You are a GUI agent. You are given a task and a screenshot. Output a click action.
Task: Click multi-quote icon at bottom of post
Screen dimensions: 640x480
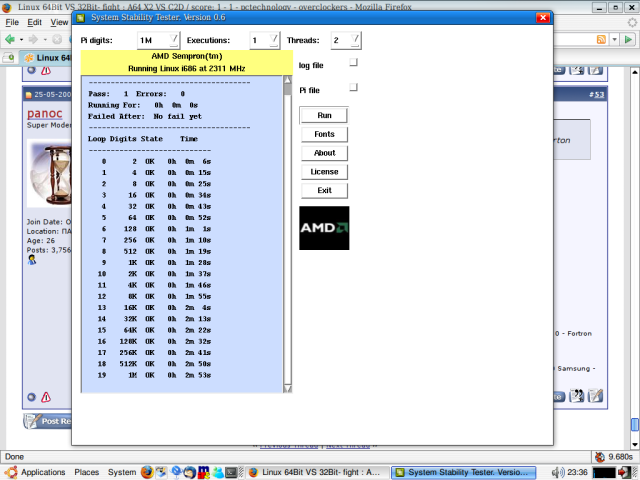[577, 396]
